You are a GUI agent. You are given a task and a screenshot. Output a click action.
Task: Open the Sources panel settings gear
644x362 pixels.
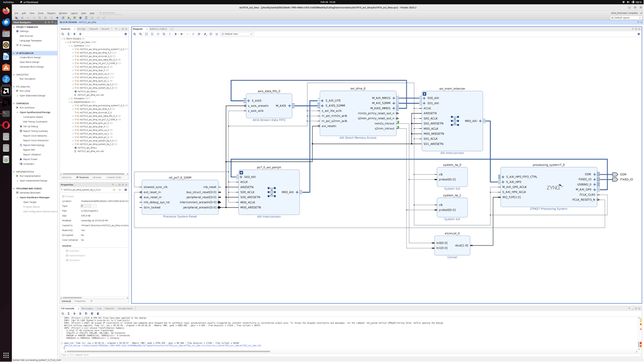tap(126, 34)
